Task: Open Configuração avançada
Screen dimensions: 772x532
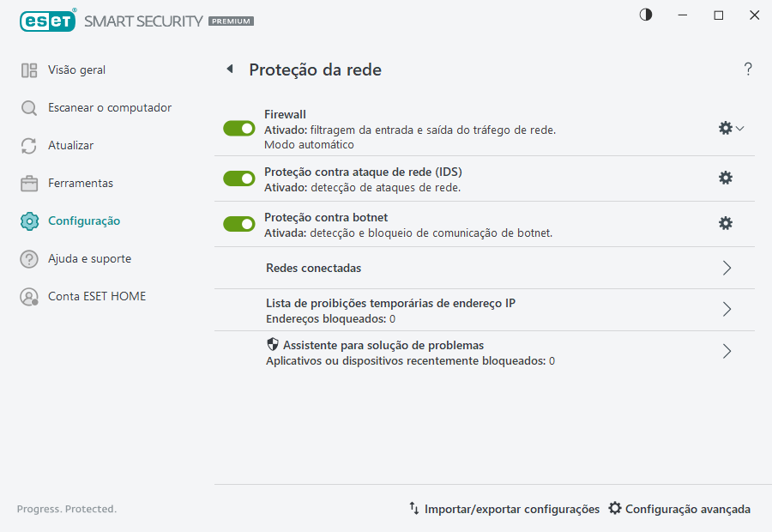Action: pos(680,508)
